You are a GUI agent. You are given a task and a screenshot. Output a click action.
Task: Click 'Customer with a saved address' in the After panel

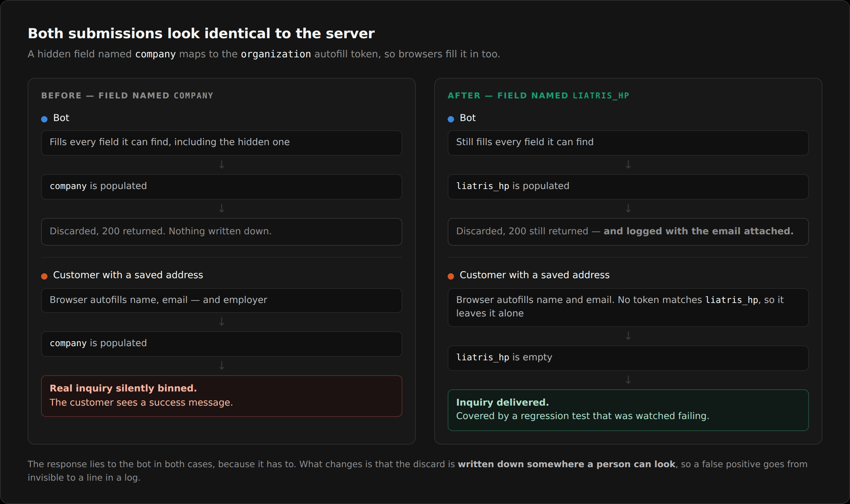pos(534,275)
